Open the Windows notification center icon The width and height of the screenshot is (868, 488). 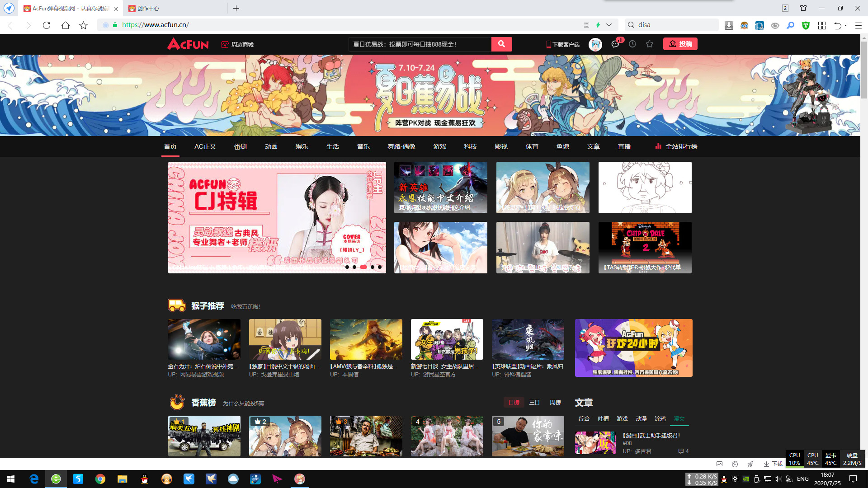853,479
